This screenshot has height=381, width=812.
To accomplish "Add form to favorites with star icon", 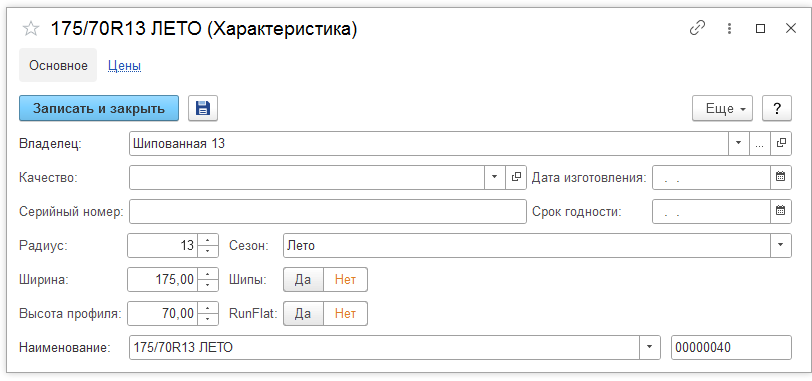I will click(30, 29).
